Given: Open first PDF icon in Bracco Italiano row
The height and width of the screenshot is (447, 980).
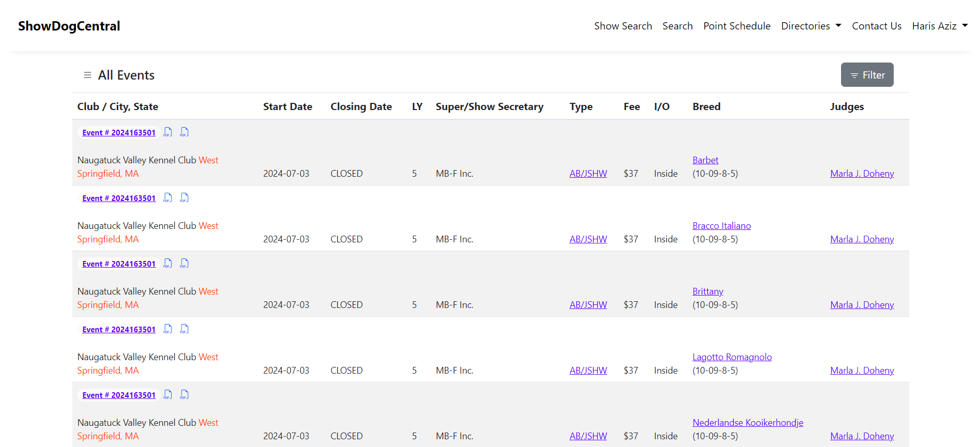Looking at the screenshot, I should coord(167,198).
